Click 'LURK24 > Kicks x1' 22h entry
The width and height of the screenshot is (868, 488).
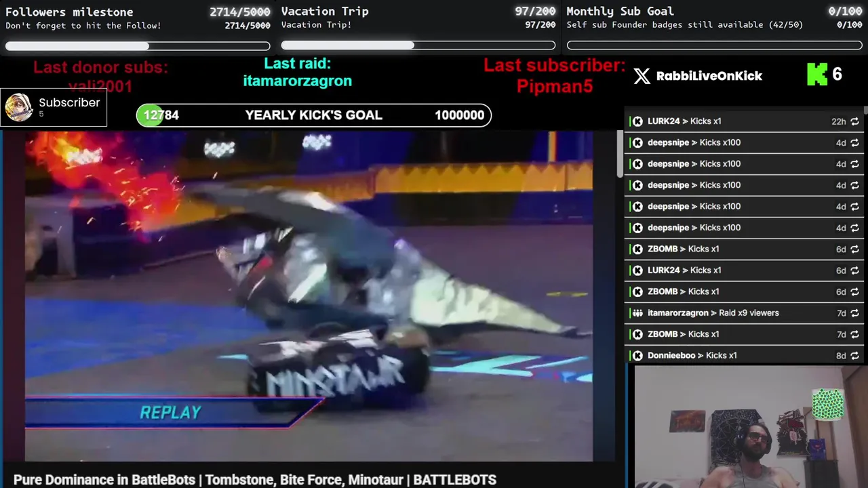tap(745, 121)
